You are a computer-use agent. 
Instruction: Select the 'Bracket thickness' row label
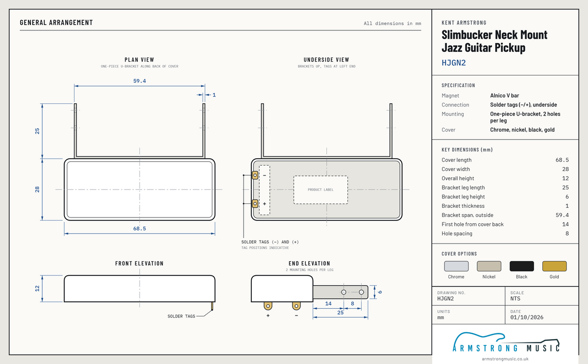pos(463,206)
